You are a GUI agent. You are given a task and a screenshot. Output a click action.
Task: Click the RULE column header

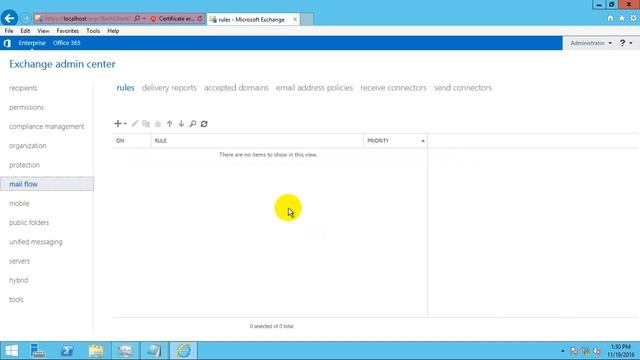(257, 141)
